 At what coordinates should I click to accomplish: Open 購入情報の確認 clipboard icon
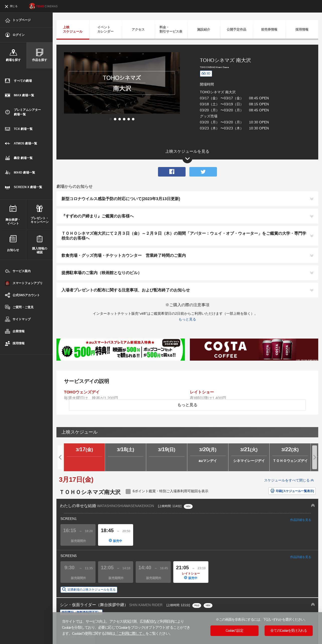pos(39,239)
